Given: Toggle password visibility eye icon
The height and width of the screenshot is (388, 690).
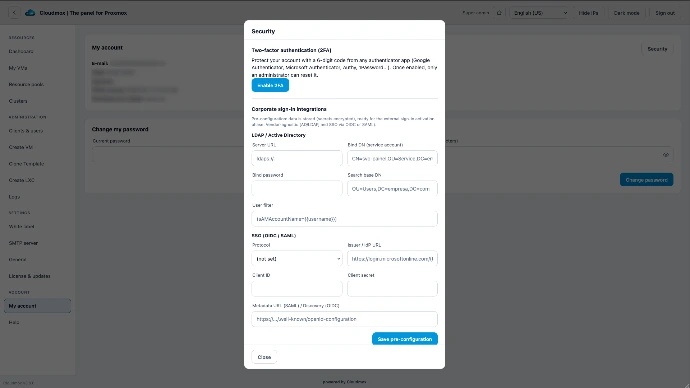Looking at the screenshot, I should [x=665, y=155].
